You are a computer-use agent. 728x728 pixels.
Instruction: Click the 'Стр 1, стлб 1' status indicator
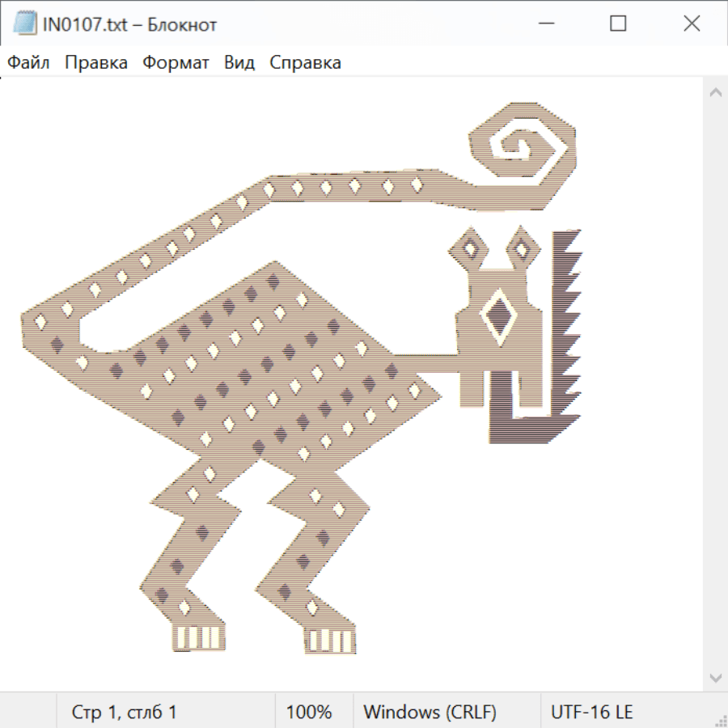124,713
